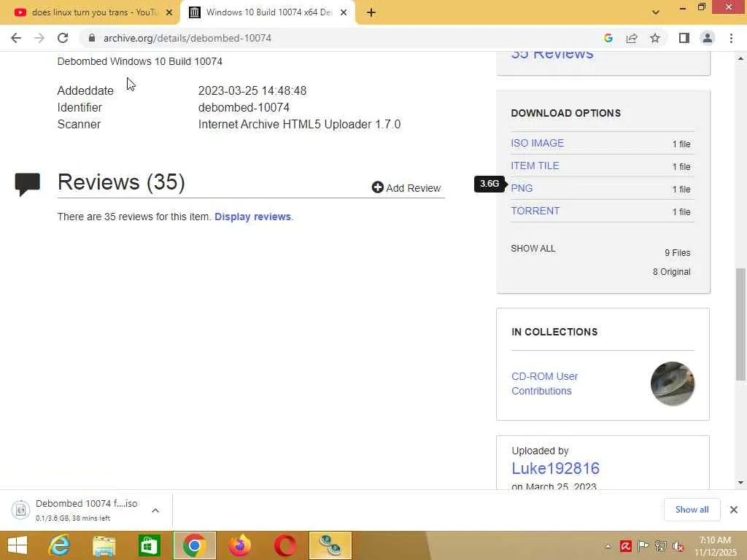Launch Opera from the taskbar
The height and width of the screenshot is (560, 747).
tap(285, 545)
